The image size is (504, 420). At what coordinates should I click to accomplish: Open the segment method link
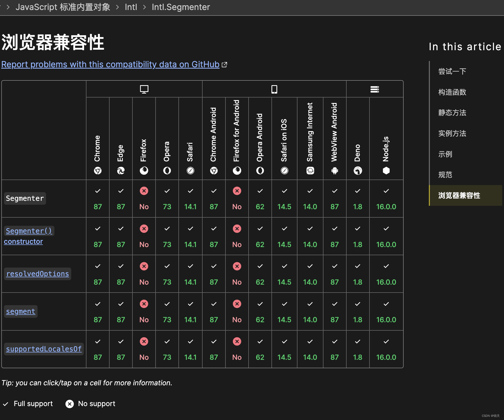click(x=21, y=311)
